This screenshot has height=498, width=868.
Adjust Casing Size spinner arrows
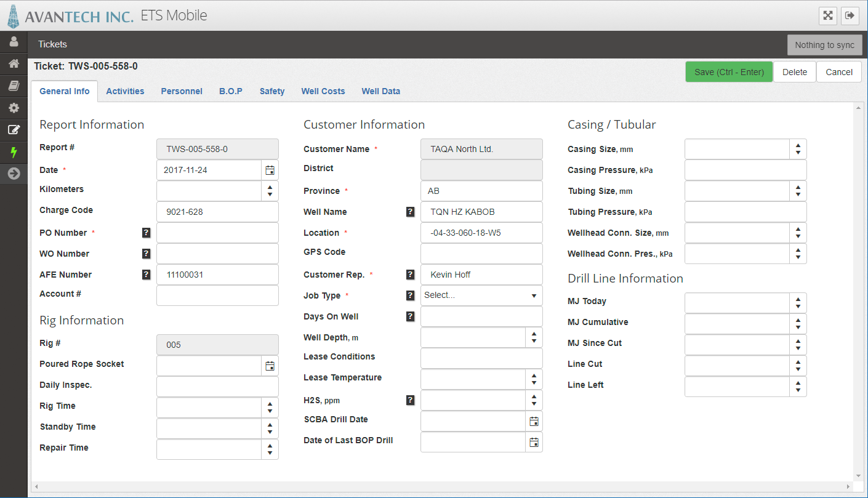(798, 149)
